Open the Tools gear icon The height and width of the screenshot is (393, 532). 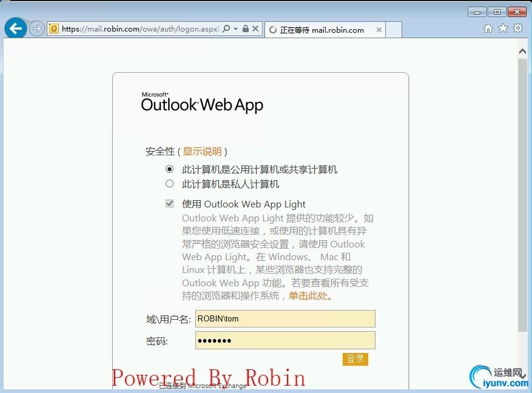(x=518, y=28)
